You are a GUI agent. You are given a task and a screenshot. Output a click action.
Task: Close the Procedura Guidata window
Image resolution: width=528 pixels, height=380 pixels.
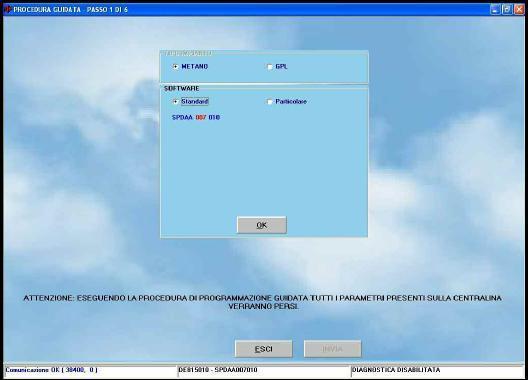point(519,9)
